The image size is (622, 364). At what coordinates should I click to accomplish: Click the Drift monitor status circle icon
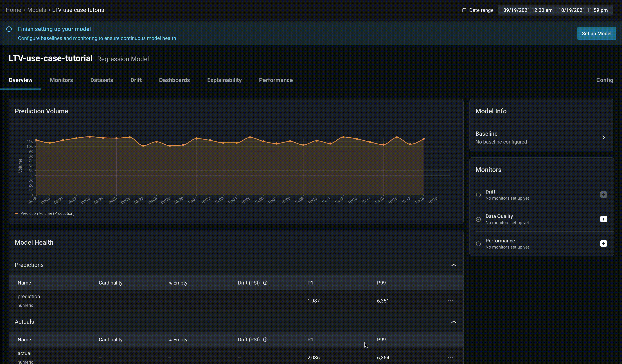pos(478,195)
